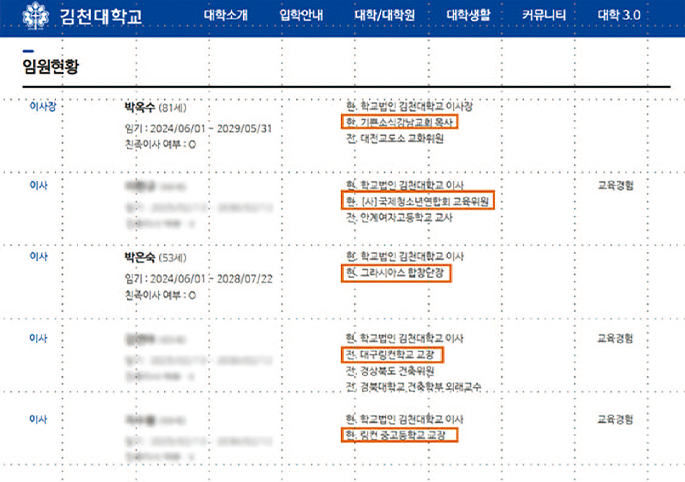Open the 입학안내 menu
685x482 pixels.
pyautogui.click(x=301, y=16)
